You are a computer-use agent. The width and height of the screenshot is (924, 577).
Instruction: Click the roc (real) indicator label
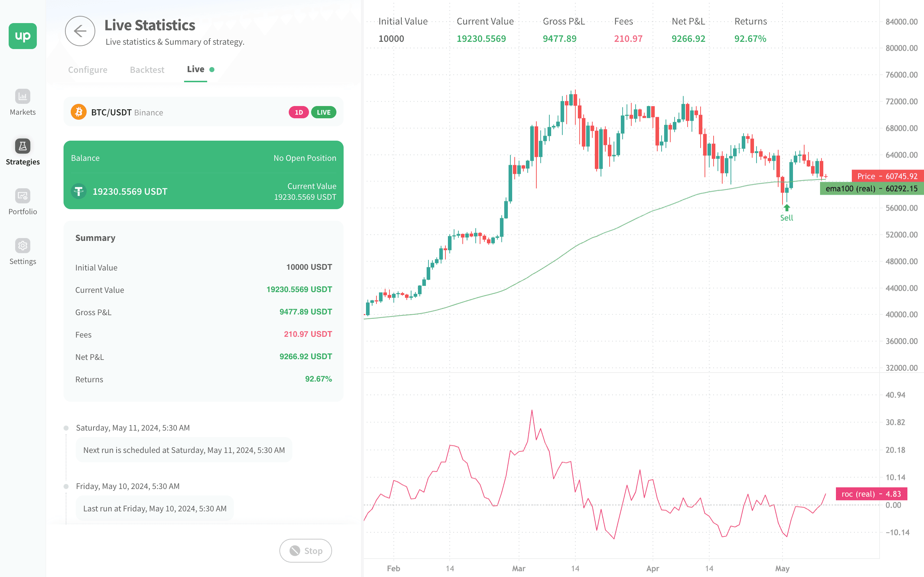point(871,494)
